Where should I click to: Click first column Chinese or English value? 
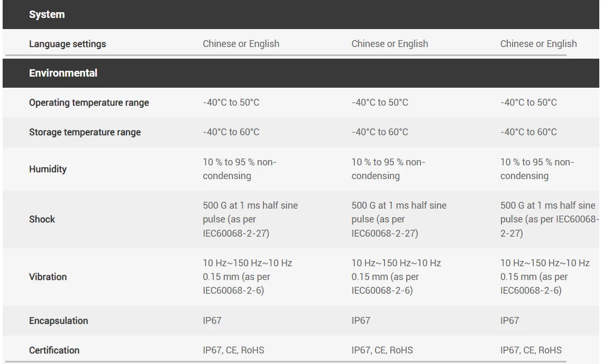click(x=241, y=44)
